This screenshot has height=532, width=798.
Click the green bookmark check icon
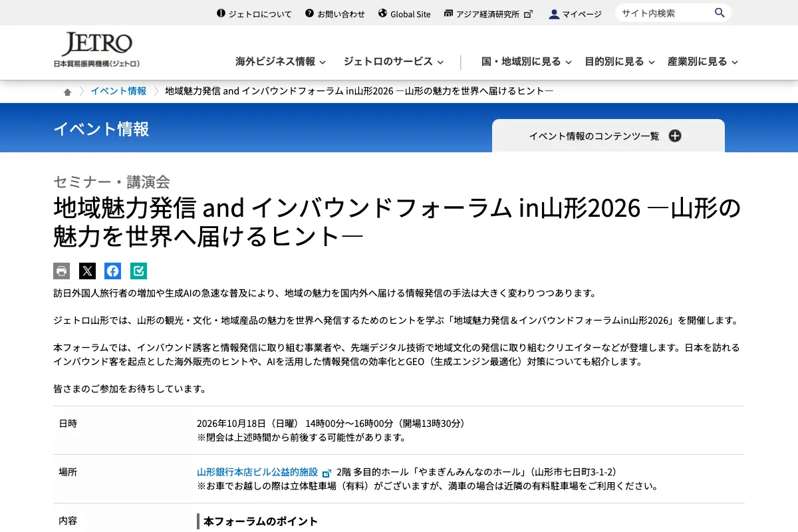click(x=138, y=271)
